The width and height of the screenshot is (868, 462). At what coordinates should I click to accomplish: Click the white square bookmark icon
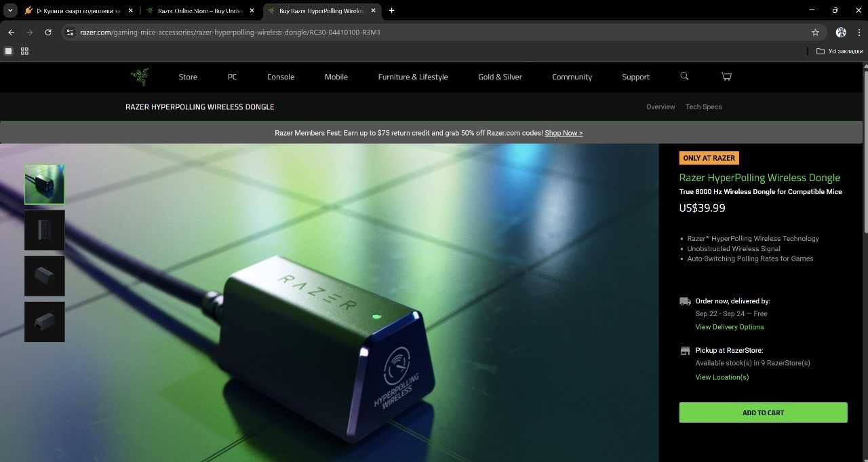point(9,51)
